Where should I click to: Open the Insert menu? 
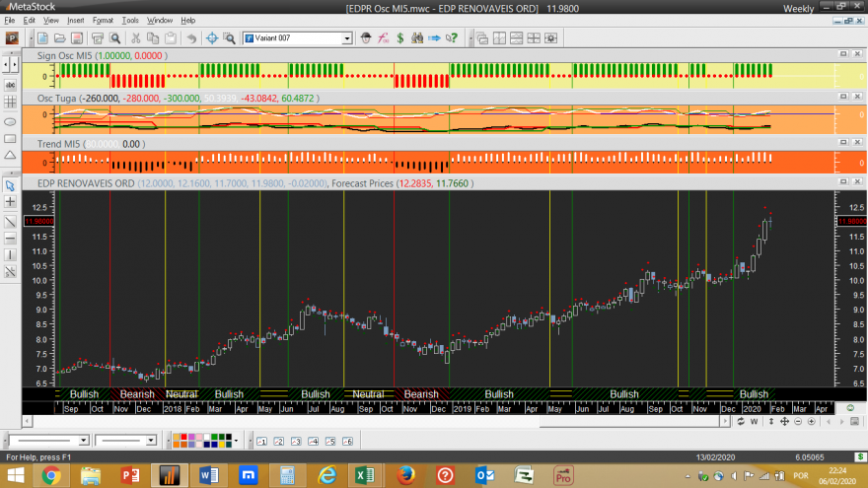coord(75,21)
